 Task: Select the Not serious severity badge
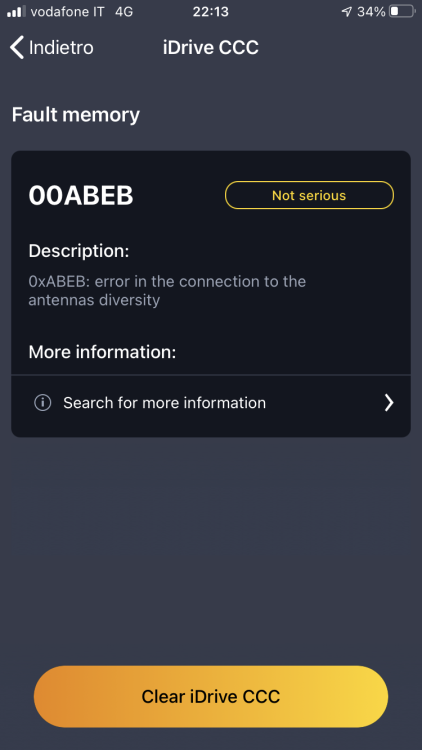click(x=309, y=195)
